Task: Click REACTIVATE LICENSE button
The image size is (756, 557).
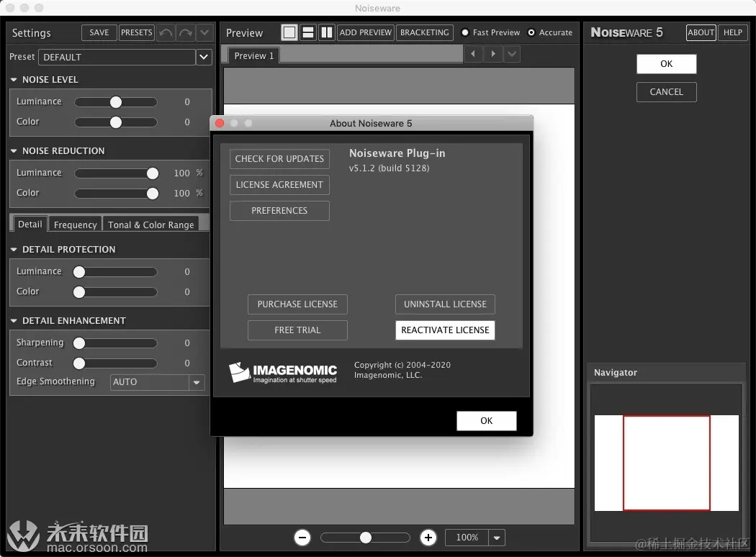Action: tap(445, 330)
